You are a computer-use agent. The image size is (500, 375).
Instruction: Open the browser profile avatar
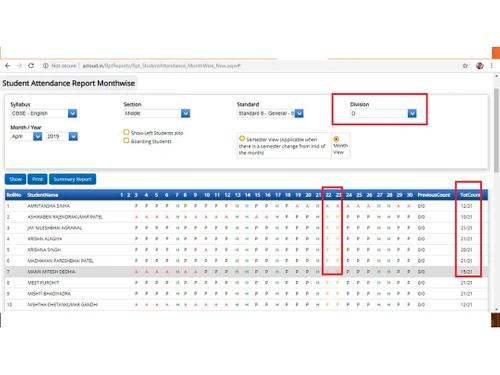(480, 66)
